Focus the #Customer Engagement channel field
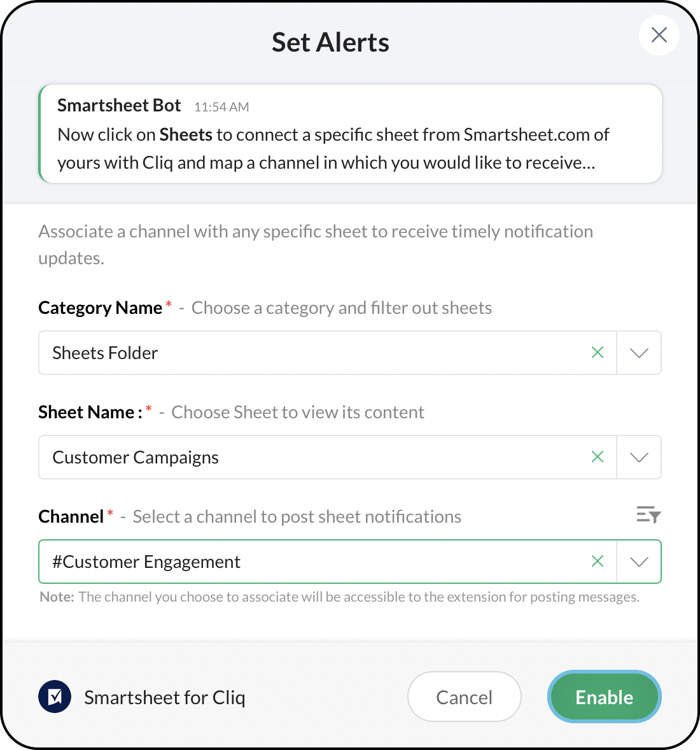700x750 pixels. tap(312, 562)
